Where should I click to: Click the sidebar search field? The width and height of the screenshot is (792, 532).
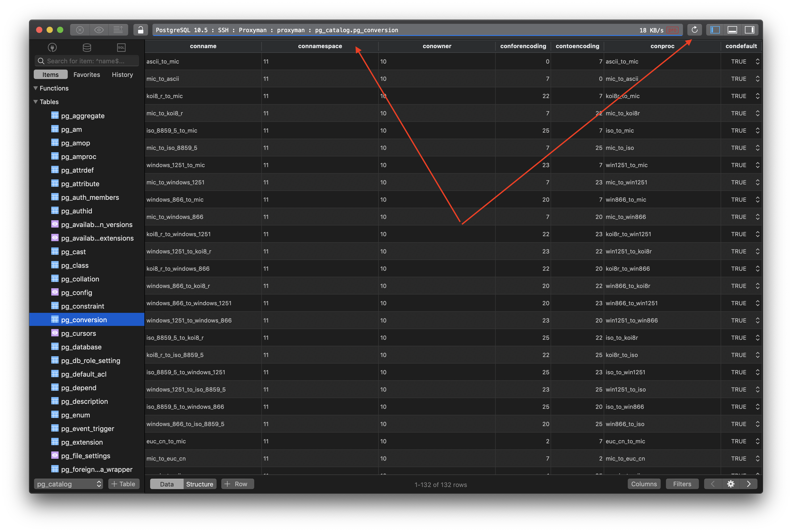87,61
